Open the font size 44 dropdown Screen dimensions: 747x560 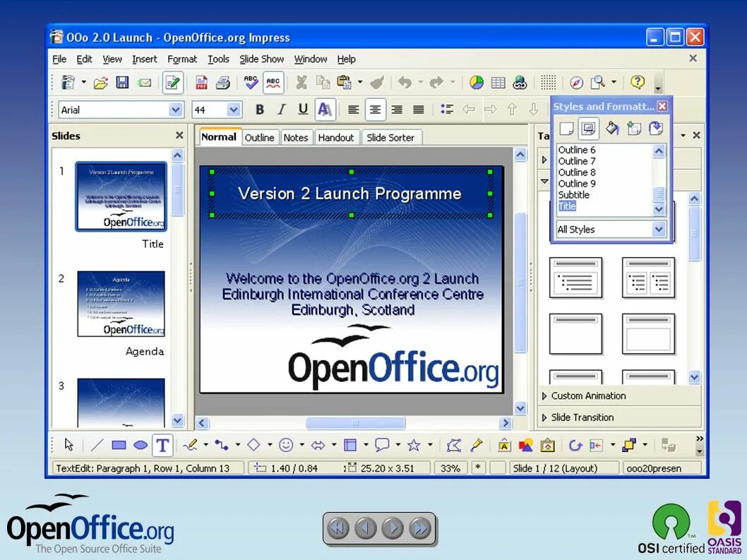(234, 109)
